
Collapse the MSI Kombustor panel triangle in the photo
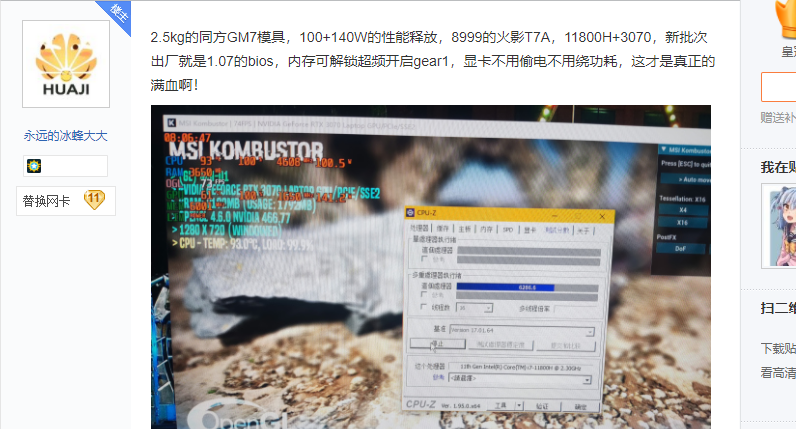pos(664,149)
